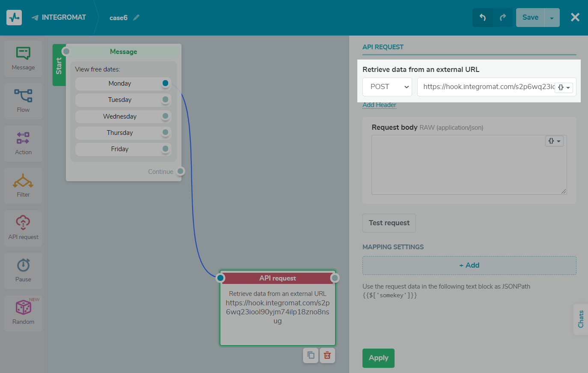Select the Random dice block in sidebar
Image resolution: width=588 pixels, height=373 pixels.
pos(23,313)
